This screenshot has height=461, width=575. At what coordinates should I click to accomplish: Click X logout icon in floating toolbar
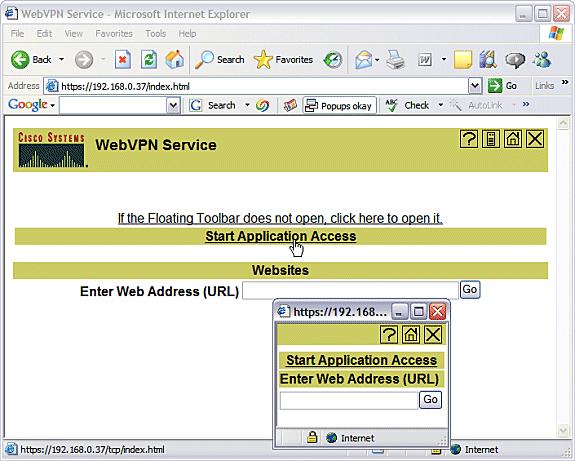click(x=433, y=334)
